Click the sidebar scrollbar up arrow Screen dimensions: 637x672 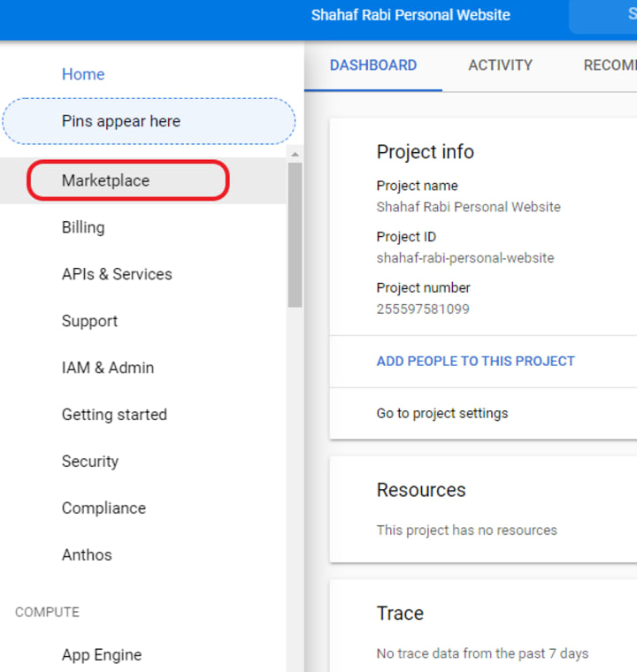(295, 154)
